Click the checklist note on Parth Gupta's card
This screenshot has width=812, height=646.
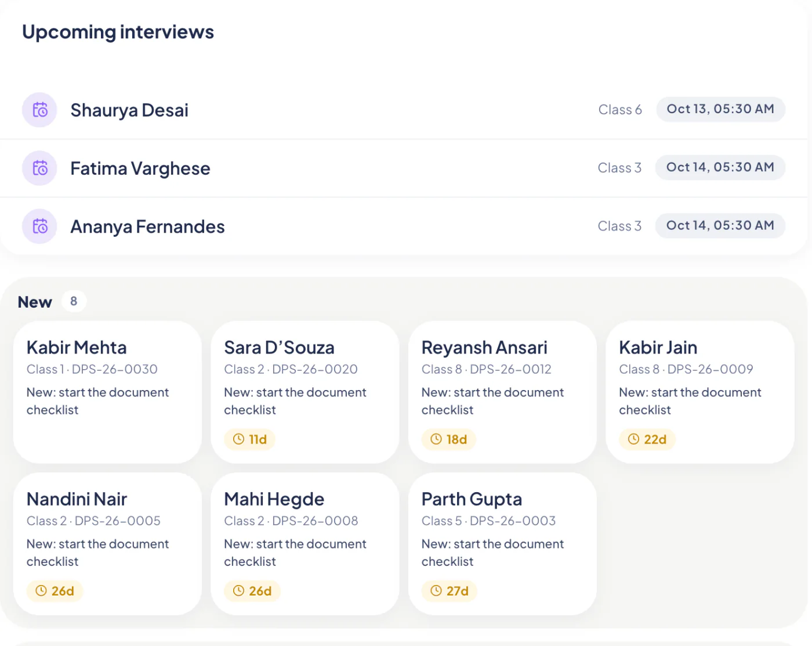click(x=492, y=553)
